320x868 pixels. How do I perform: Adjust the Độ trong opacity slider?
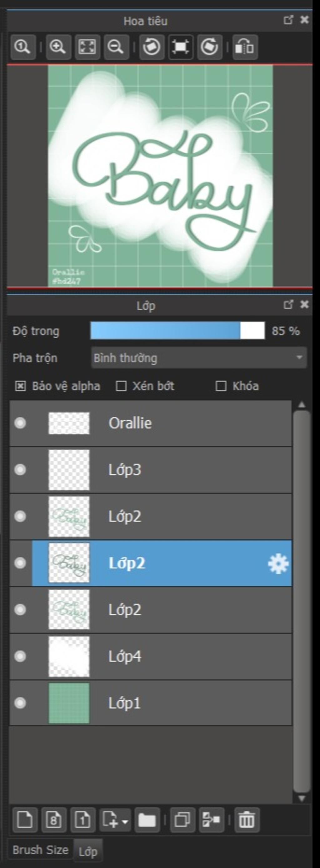pos(177,331)
